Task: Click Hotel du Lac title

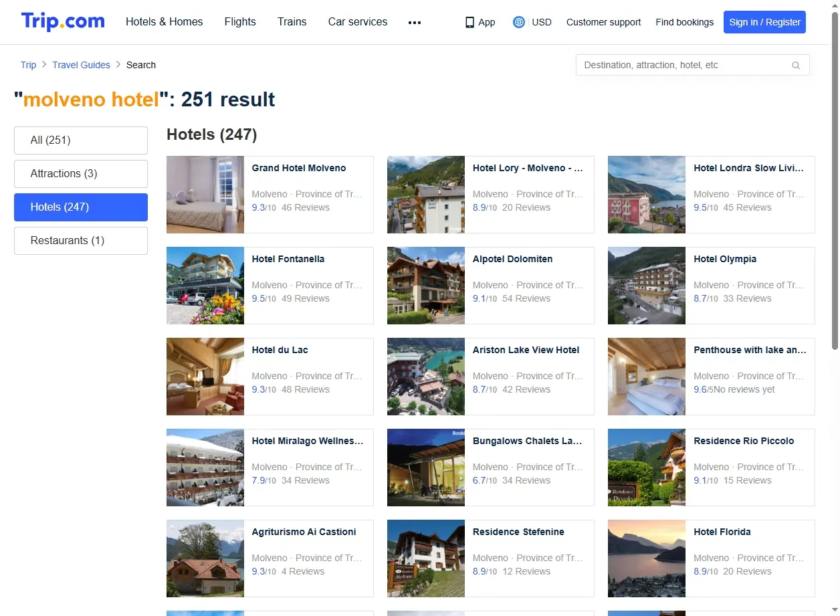Action: (280, 350)
